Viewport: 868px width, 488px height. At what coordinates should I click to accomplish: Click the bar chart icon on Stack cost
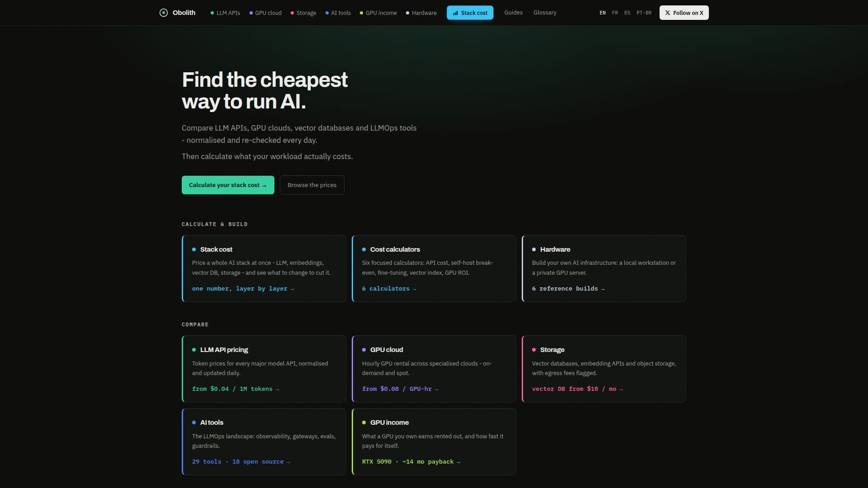click(x=455, y=13)
